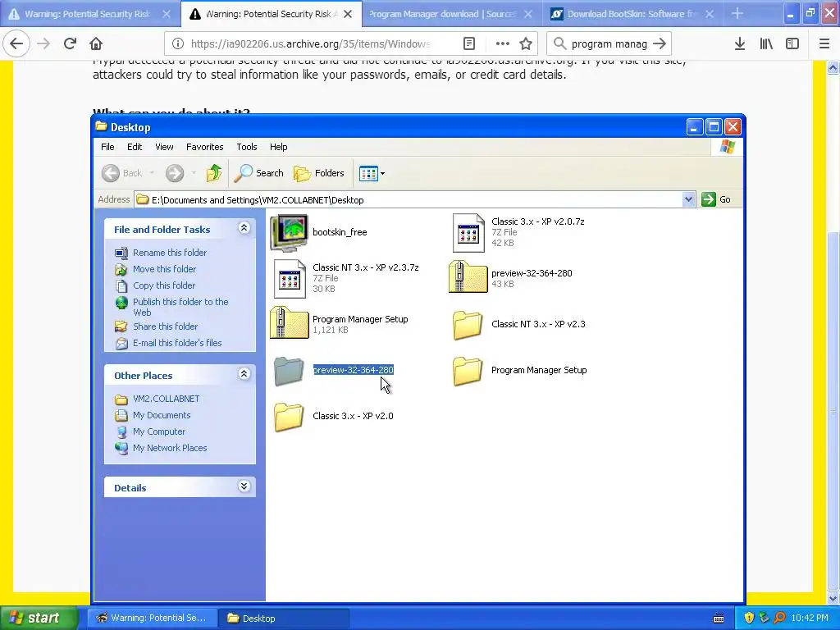
Task: Switch to Warning browser taskbar button
Action: 152,619
